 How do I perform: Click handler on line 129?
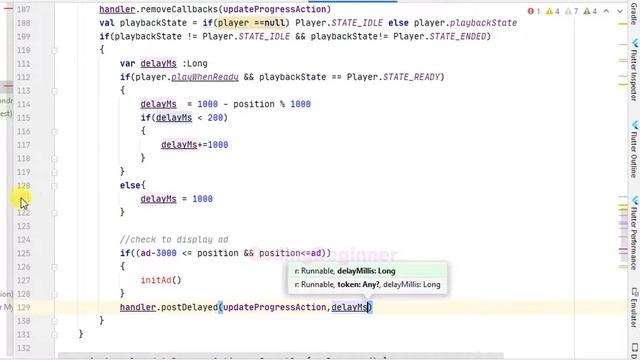point(138,307)
